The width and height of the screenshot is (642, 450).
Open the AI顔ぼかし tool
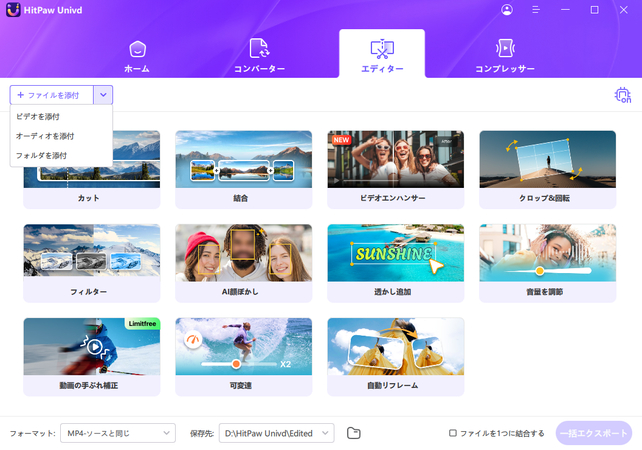coord(244,263)
